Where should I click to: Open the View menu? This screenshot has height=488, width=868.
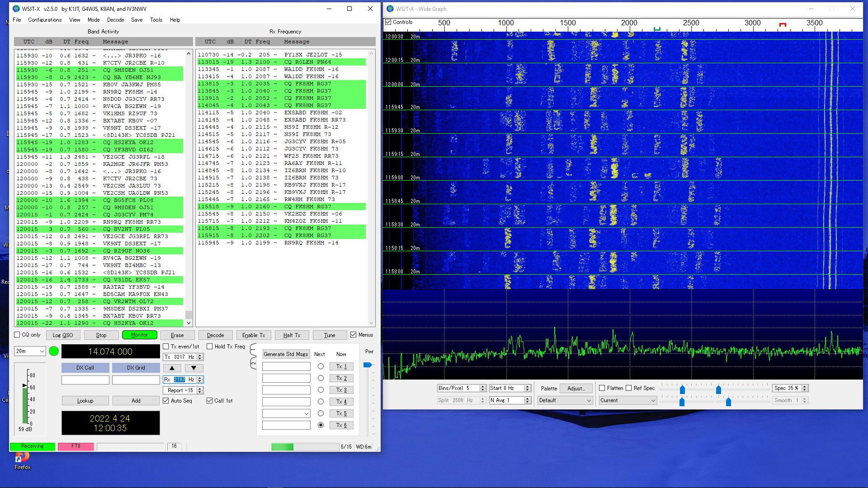tap(75, 20)
